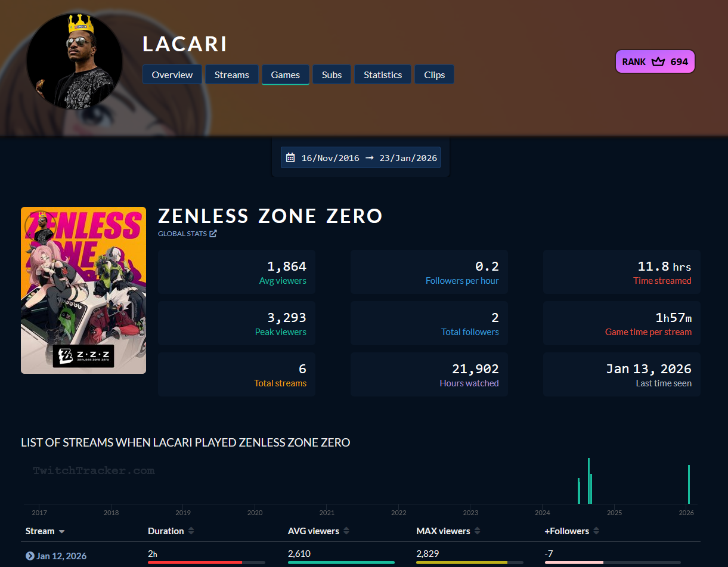728x567 pixels.
Task: Click the 2,610 AVG viewers value
Action: 299,553
